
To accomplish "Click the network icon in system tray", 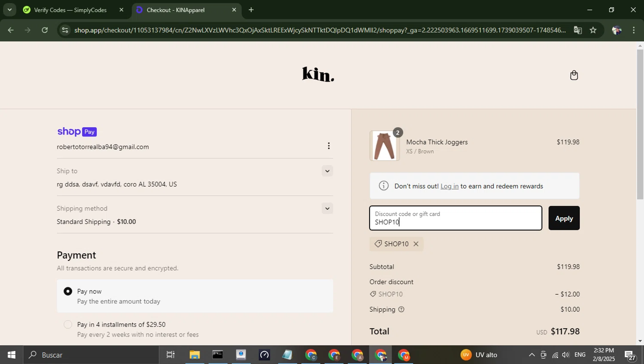I will (x=555, y=355).
